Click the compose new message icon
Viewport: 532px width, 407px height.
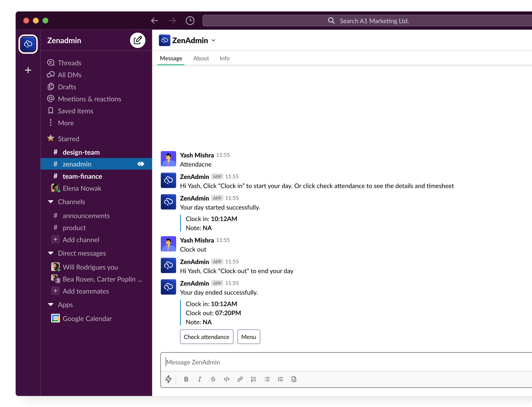(x=138, y=40)
